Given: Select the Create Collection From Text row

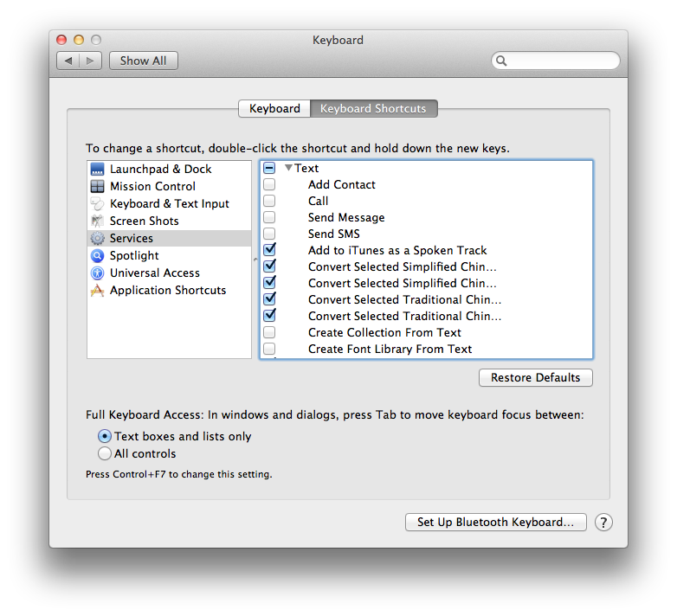Looking at the screenshot, I should 427,332.
